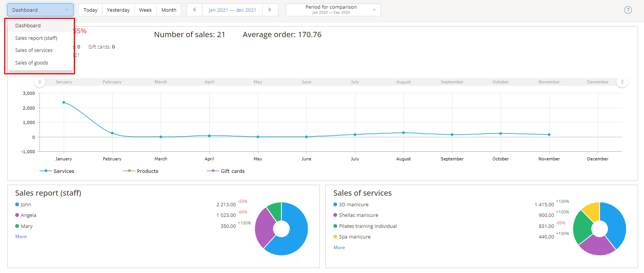Click Spa manicure yellow legend dot
The height and width of the screenshot is (273, 644).
335,237
